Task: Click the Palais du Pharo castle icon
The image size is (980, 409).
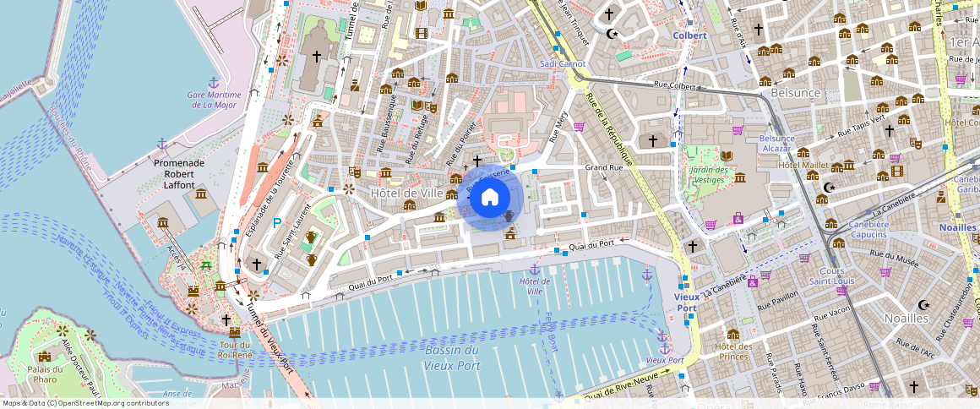Action: (45, 357)
